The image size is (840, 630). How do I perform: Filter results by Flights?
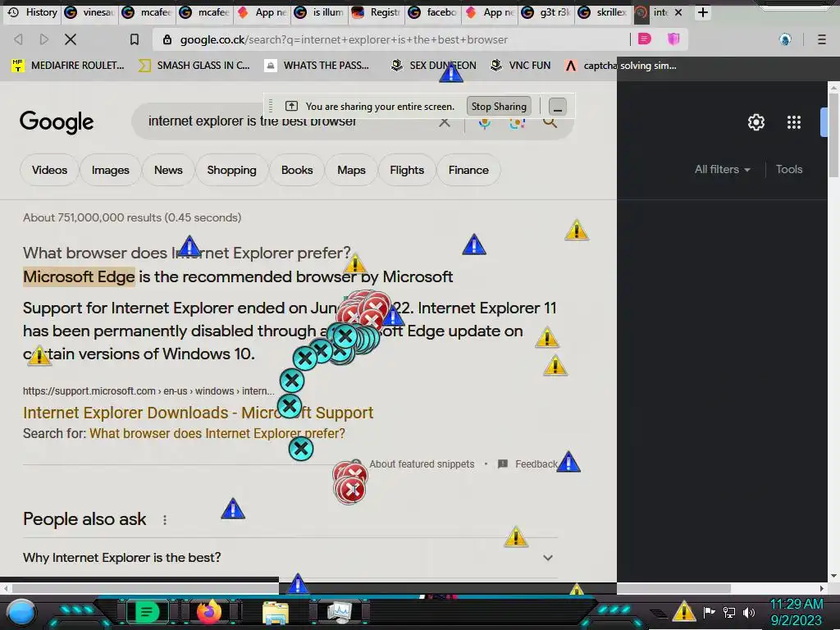pyautogui.click(x=407, y=171)
